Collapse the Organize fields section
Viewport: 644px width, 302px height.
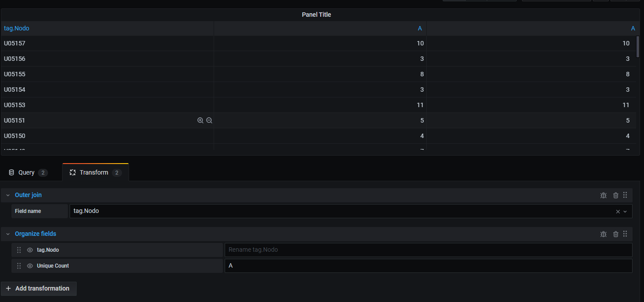(x=7, y=234)
